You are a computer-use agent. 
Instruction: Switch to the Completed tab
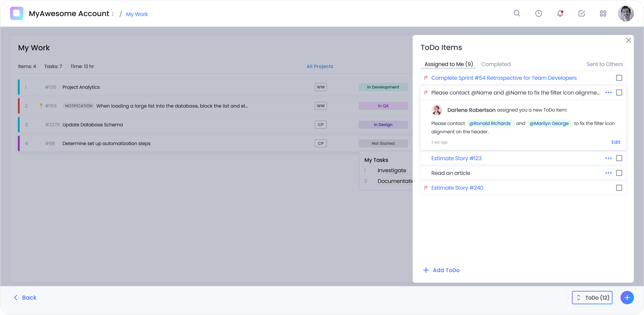(496, 64)
